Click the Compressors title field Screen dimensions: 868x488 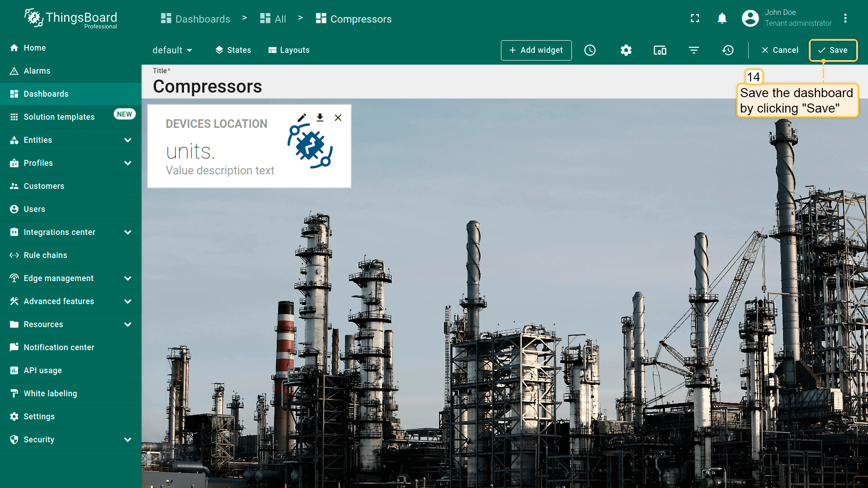(208, 86)
